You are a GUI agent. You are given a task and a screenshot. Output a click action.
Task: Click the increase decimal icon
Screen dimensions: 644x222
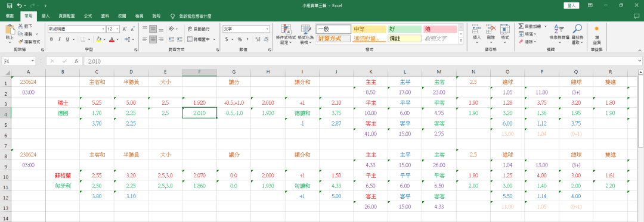(x=258, y=39)
